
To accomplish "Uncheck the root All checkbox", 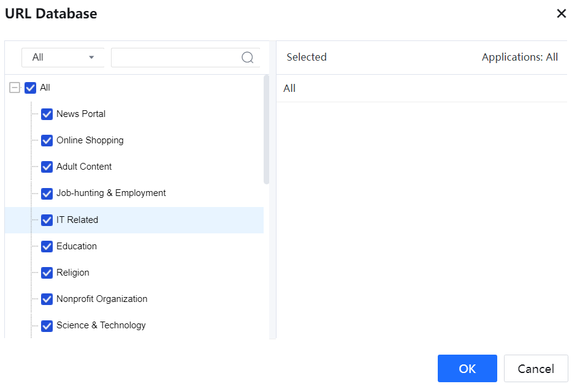I will [x=31, y=88].
